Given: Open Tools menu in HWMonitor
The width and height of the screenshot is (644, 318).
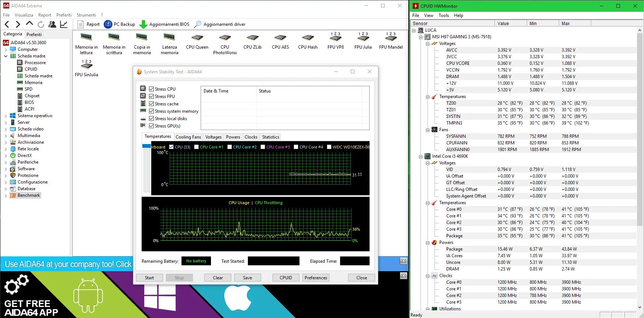Looking at the screenshot, I should (444, 15).
